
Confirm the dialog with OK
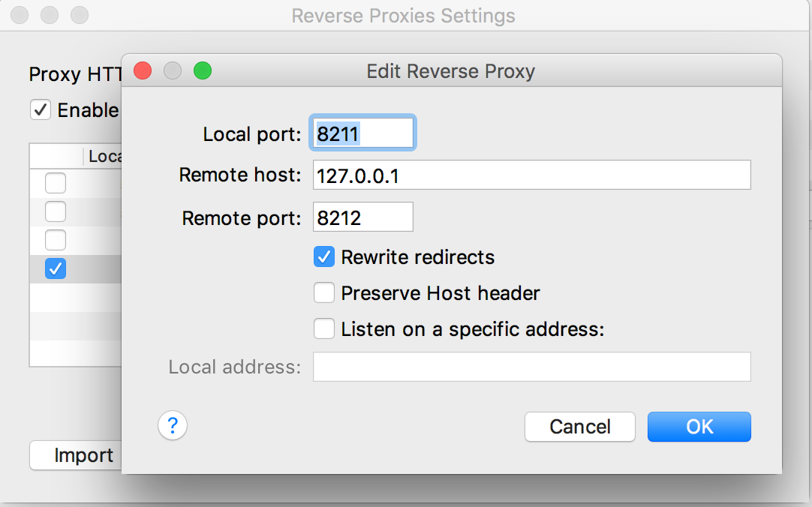click(x=699, y=427)
